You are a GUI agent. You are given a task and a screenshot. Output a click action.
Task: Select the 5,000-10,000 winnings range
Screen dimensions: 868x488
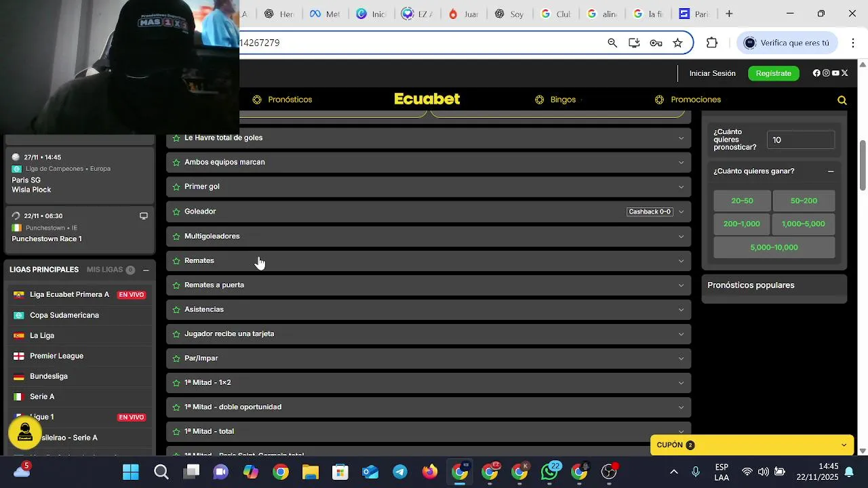pos(774,247)
